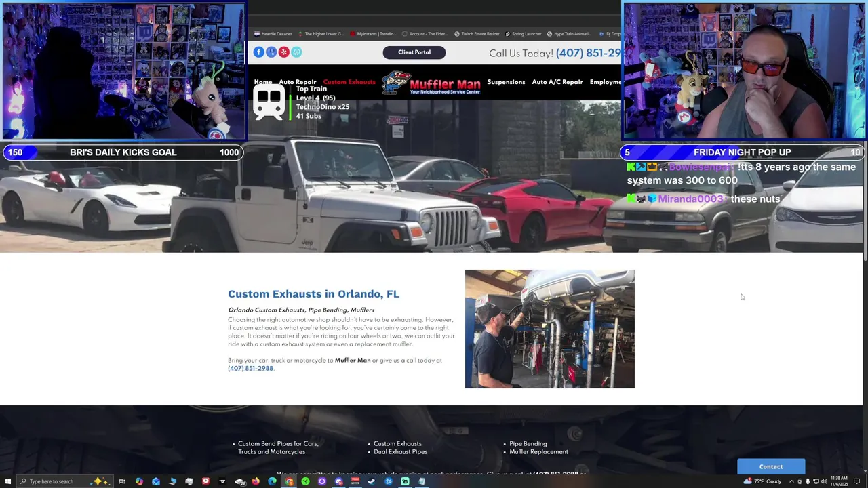Open Firefox from the taskbar

[x=256, y=481]
